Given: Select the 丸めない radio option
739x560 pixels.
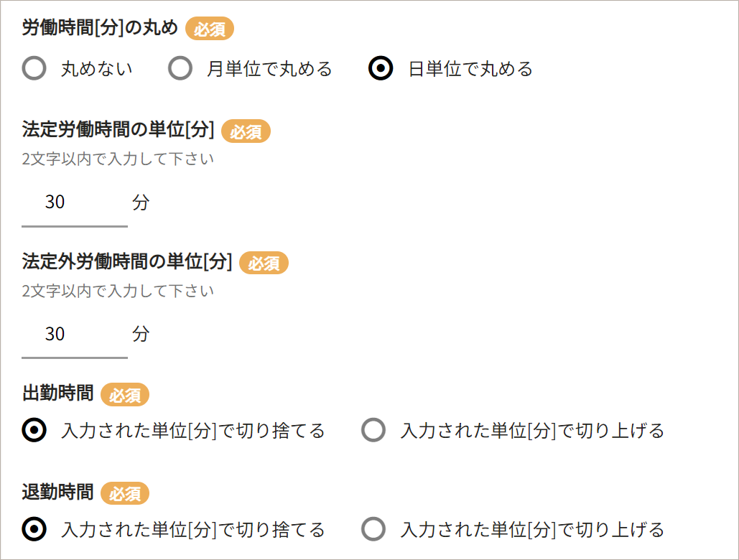Looking at the screenshot, I should tap(34, 69).
